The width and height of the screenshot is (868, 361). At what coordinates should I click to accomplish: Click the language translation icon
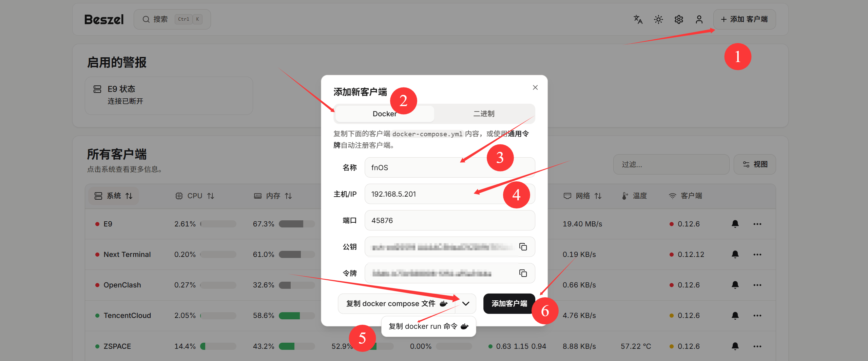click(638, 20)
